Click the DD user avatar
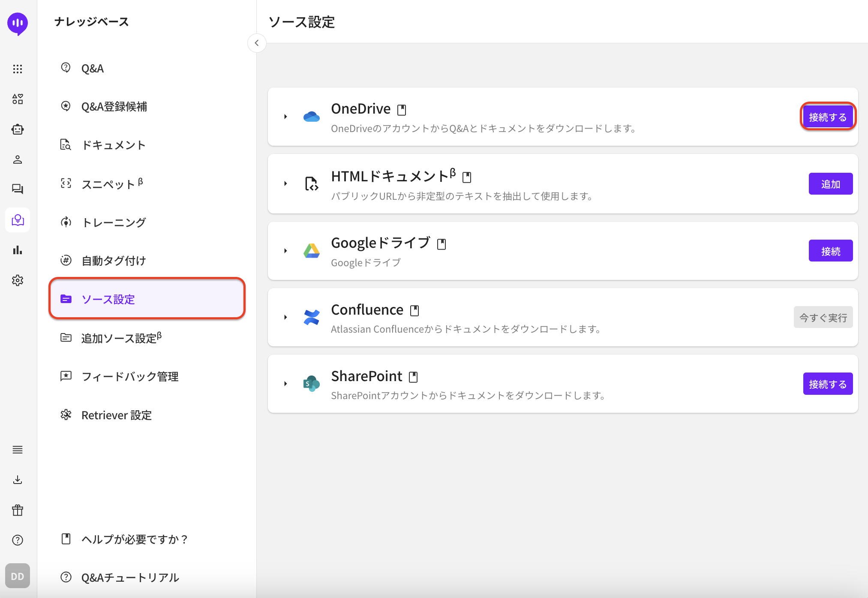Viewport: 868px width, 598px height. click(18, 576)
